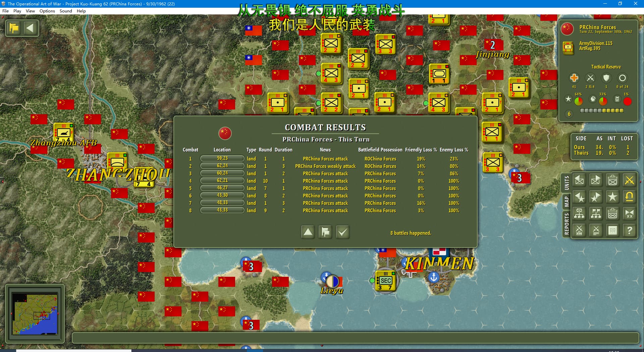Click the orange cross health icon
Viewport: 644px width, 352px height.
574,78
